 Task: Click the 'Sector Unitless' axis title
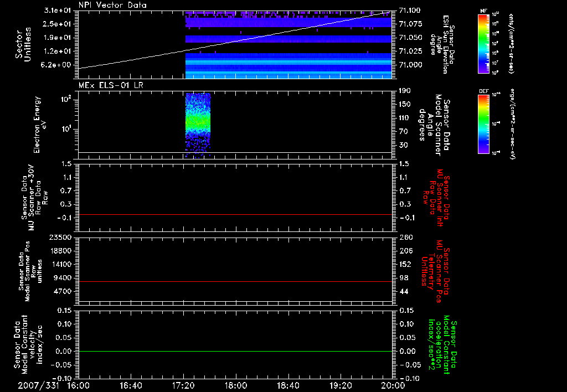click(23, 44)
